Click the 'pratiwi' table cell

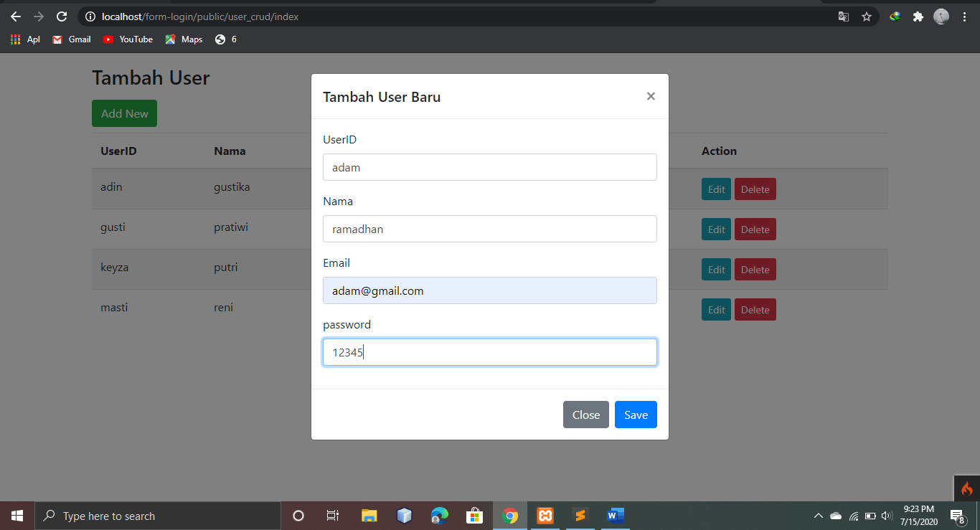click(x=231, y=227)
